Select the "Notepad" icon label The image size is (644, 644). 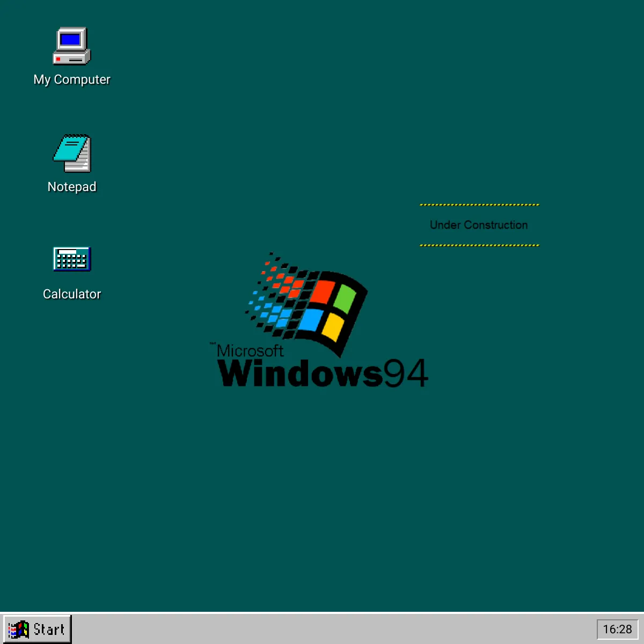(x=72, y=187)
